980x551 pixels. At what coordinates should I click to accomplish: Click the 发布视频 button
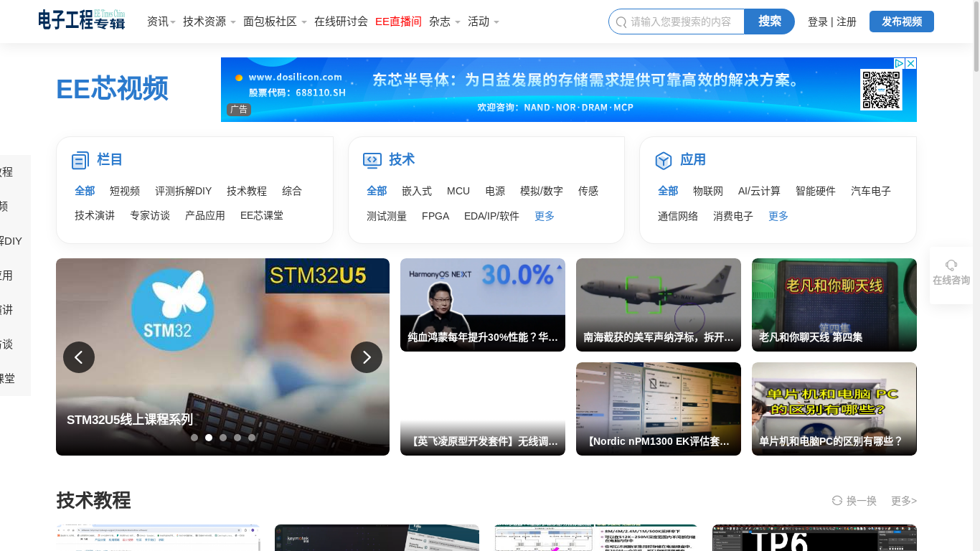(902, 22)
